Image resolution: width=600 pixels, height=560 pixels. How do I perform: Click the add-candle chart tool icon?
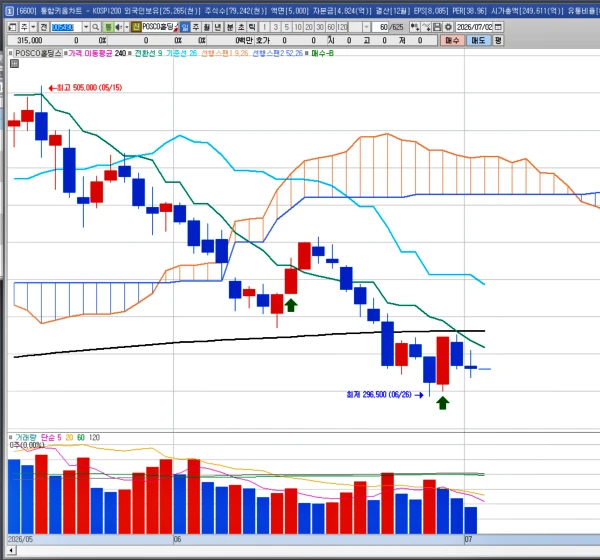(x=414, y=27)
